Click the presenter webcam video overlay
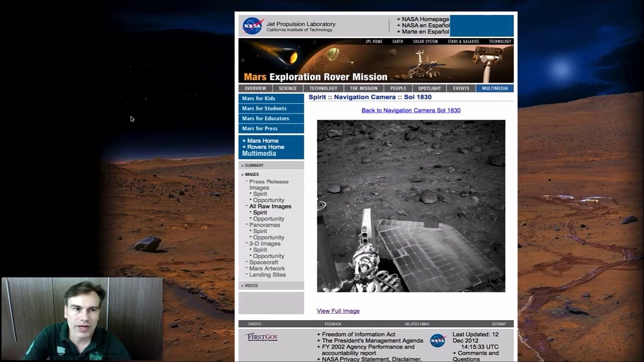The width and height of the screenshot is (644, 362). pyautogui.click(x=82, y=319)
